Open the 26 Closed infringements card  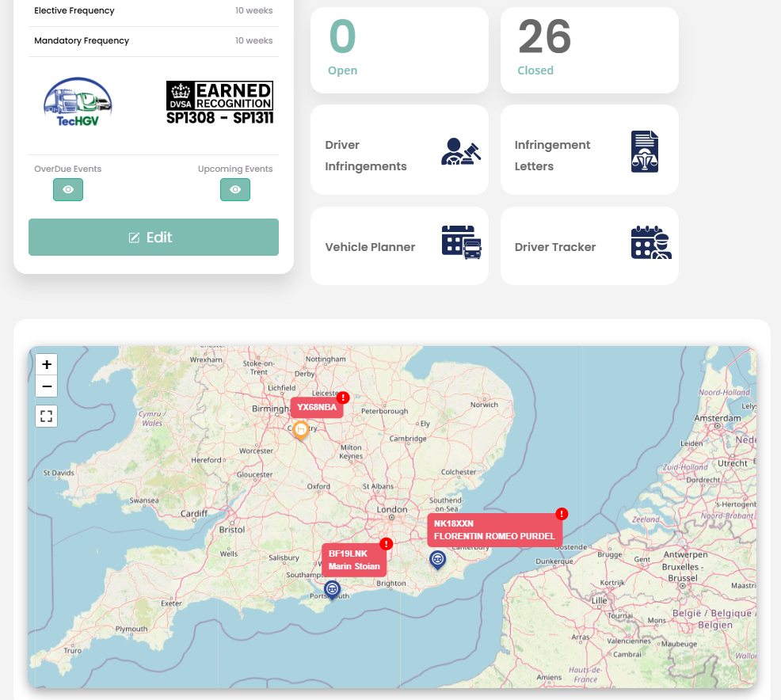[589, 51]
